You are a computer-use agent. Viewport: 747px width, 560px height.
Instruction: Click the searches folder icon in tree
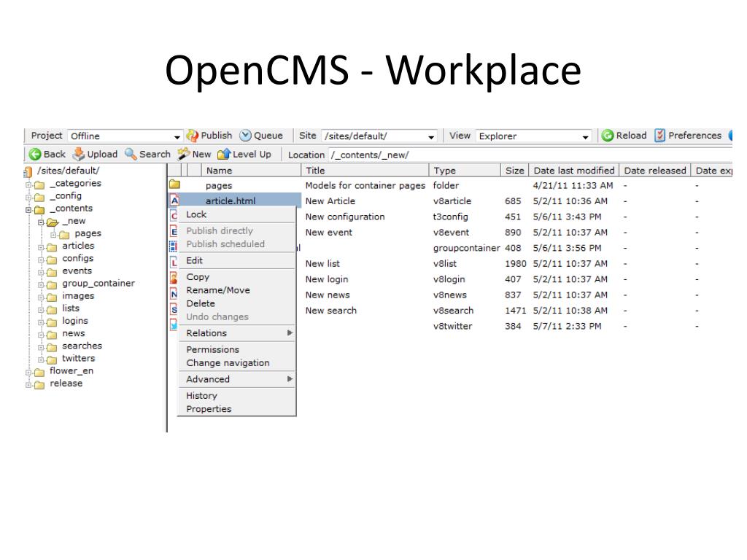click(52, 347)
